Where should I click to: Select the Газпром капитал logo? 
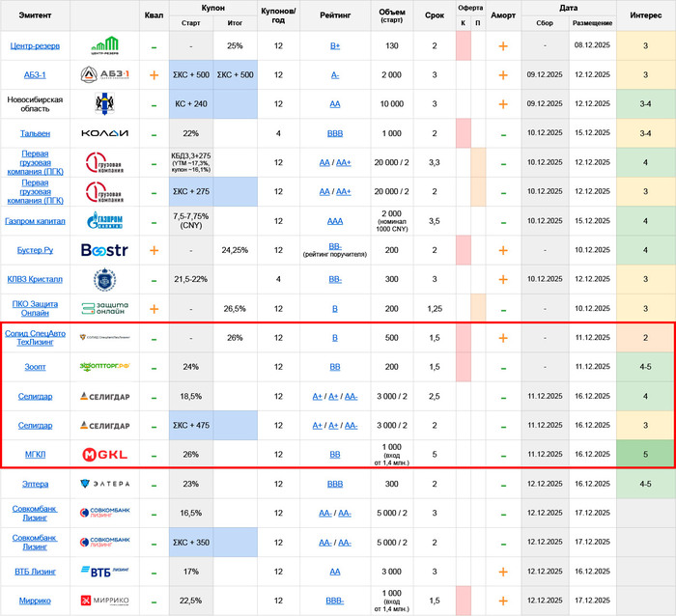[x=104, y=221]
